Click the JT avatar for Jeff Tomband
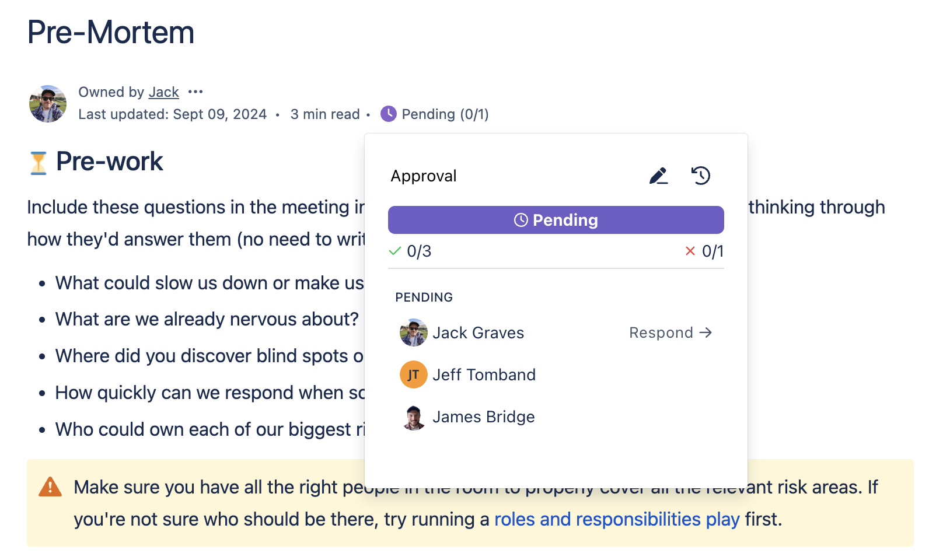 tap(413, 374)
